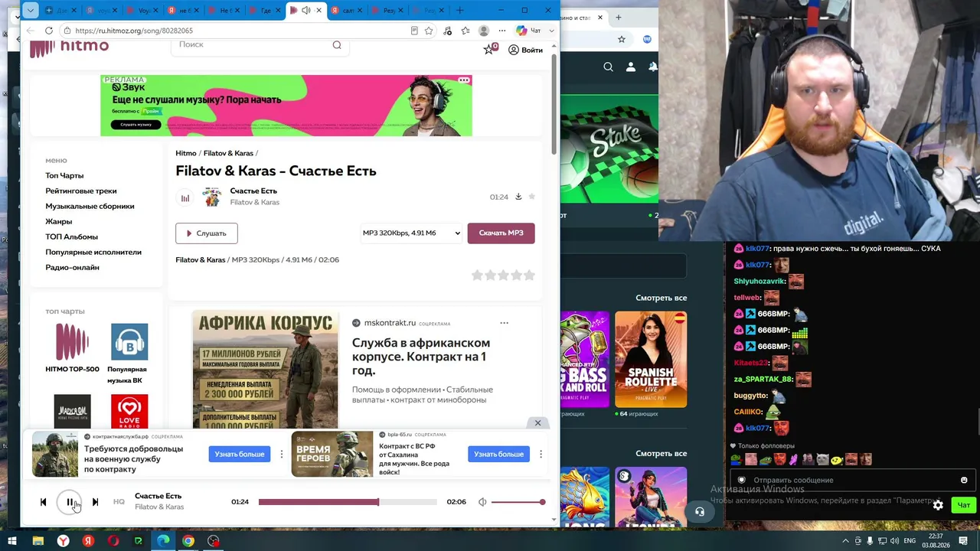
Task: Click the search magnifier icon on Hitmo
Action: tap(337, 44)
